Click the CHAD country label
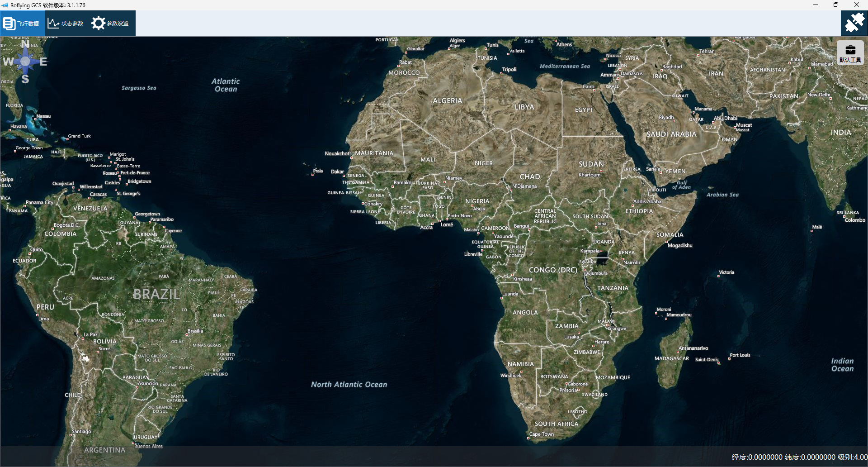This screenshot has height=467, width=868. point(530,177)
